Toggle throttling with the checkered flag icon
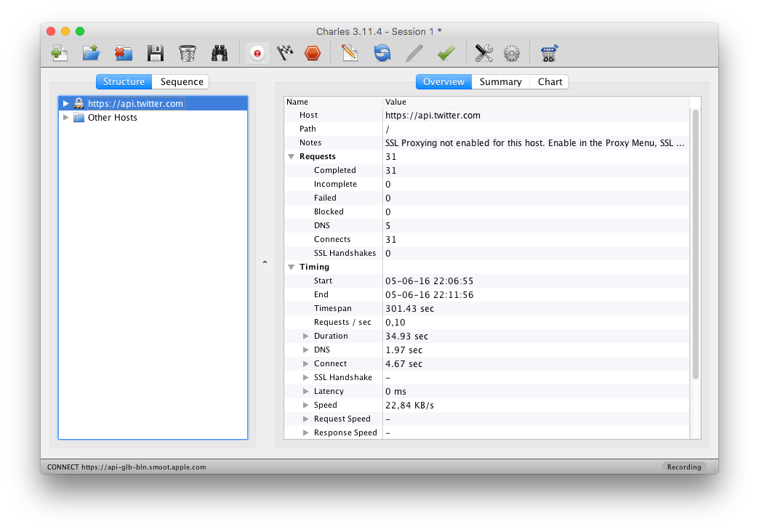Screen dimensions: 759x532 coord(285,53)
